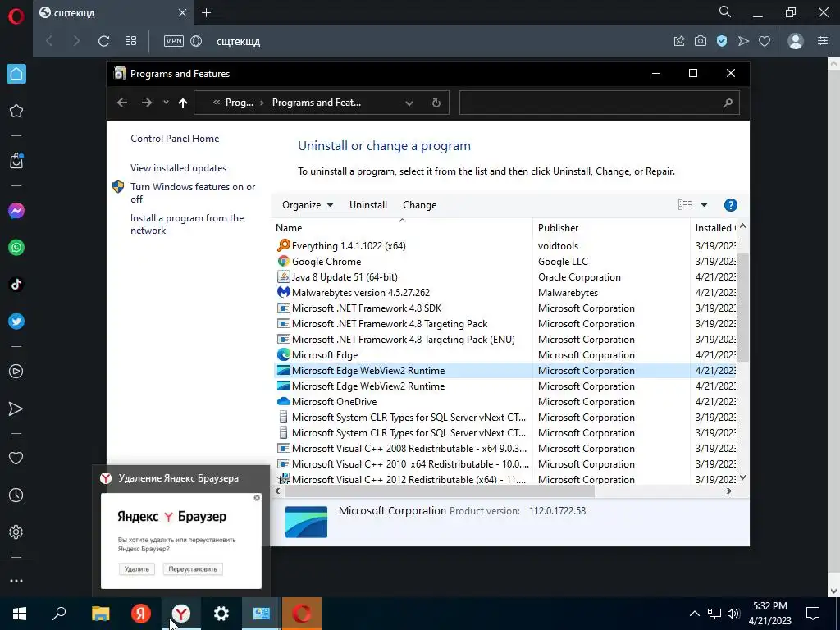Open the volume icon in system tray
The image size is (840, 630).
(733, 614)
